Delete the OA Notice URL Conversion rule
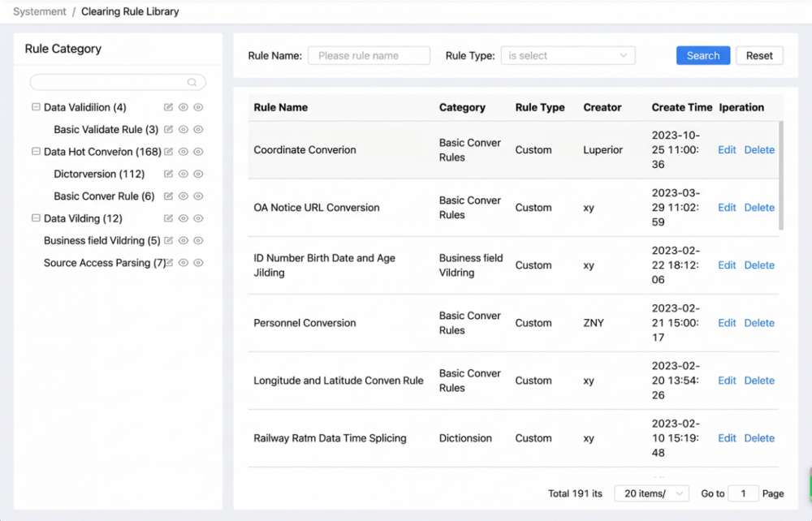Image resolution: width=812 pixels, height=521 pixels. tap(759, 208)
